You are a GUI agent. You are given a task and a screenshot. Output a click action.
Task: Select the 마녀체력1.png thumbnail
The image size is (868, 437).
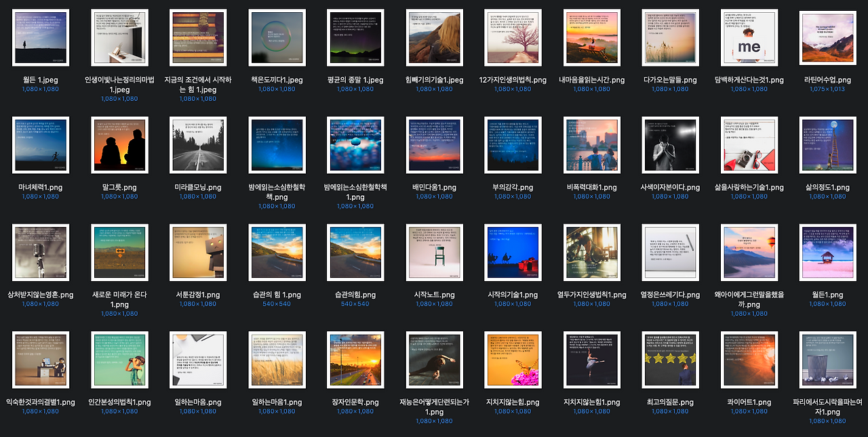[41, 146]
